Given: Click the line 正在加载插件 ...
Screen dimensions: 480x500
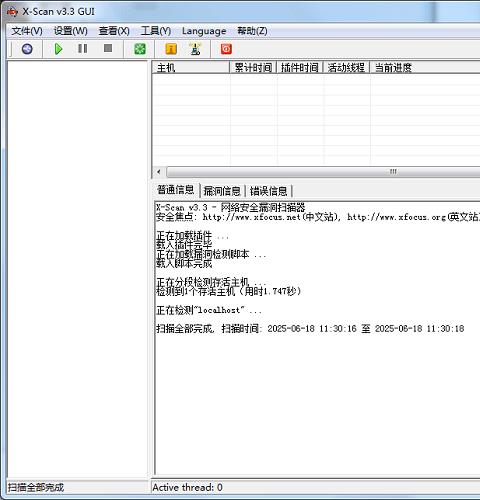Looking at the screenshot, I should (192, 236).
